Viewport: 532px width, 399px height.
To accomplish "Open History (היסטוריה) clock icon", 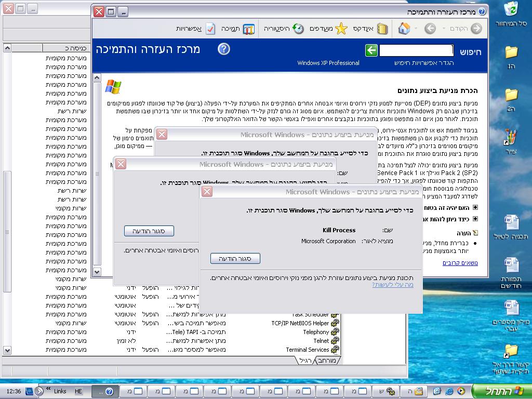I will tap(298, 29).
